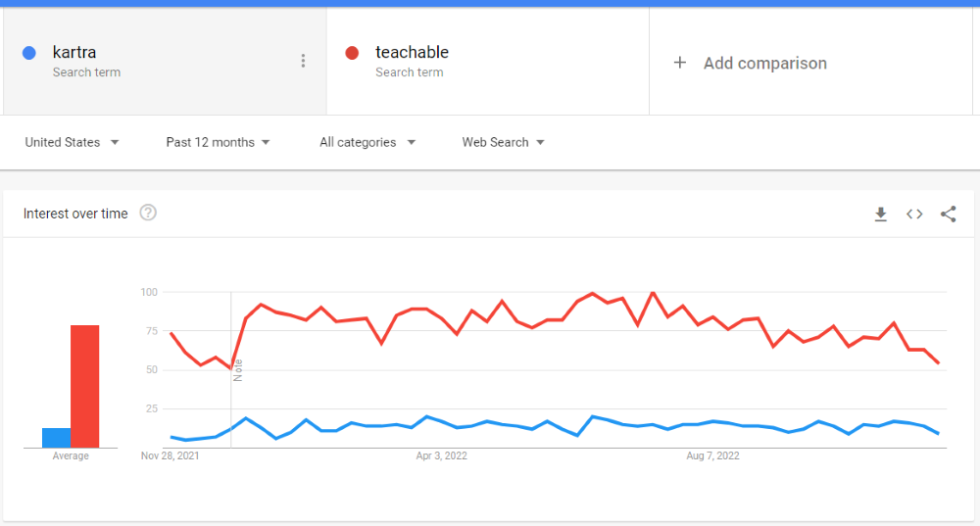Click the Apr 3, 2022 axis label
The height and width of the screenshot is (526, 980).
tap(441, 456)
